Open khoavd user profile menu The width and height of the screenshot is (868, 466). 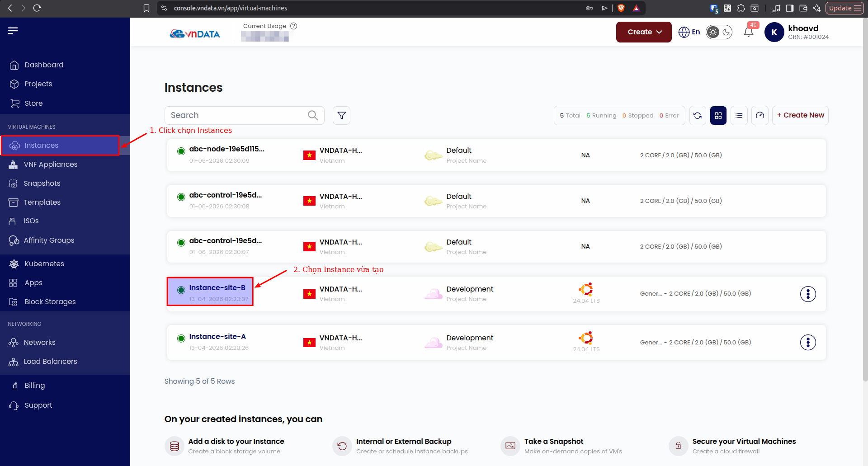click(x=797, y=32)
